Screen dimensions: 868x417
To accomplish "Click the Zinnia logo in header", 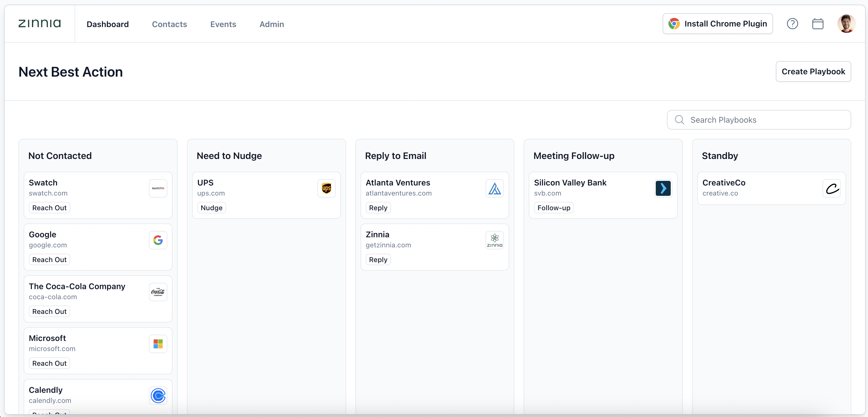I will (x=39, y=24).
